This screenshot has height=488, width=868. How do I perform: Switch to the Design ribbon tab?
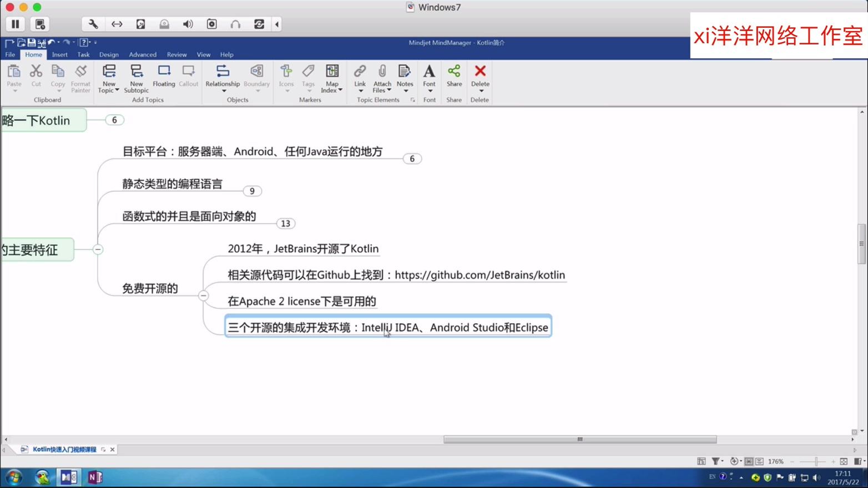point(109,54)
